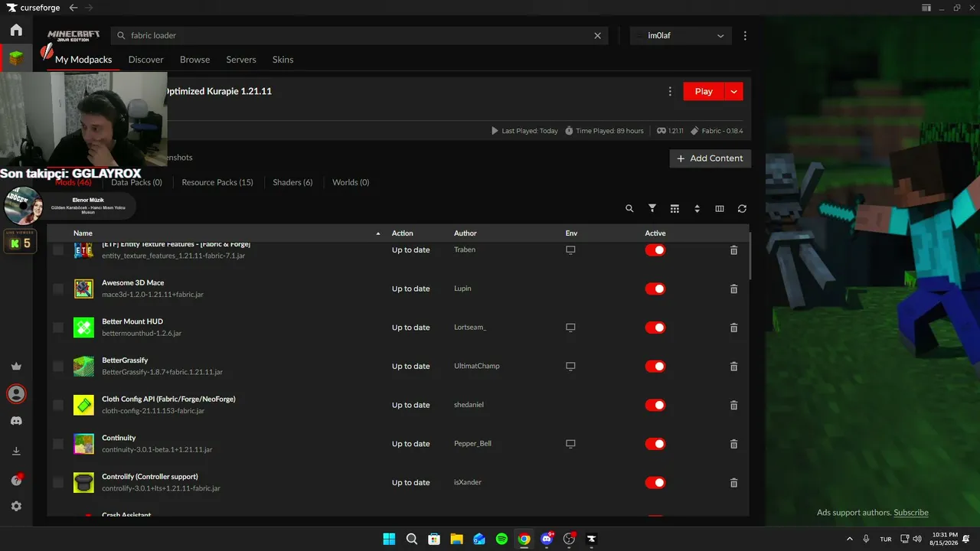Switch to Shaders (6) tab
Viewport: 980px width, 551px height.
pos(292,182)
